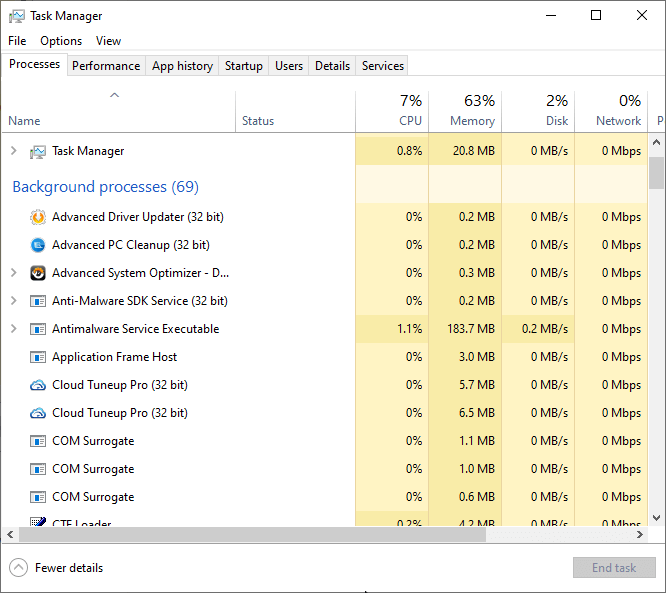The width and height of the screenshot is (666, 593).
Task: Click the 5.7 MB memory value
Action: (477, 385)
